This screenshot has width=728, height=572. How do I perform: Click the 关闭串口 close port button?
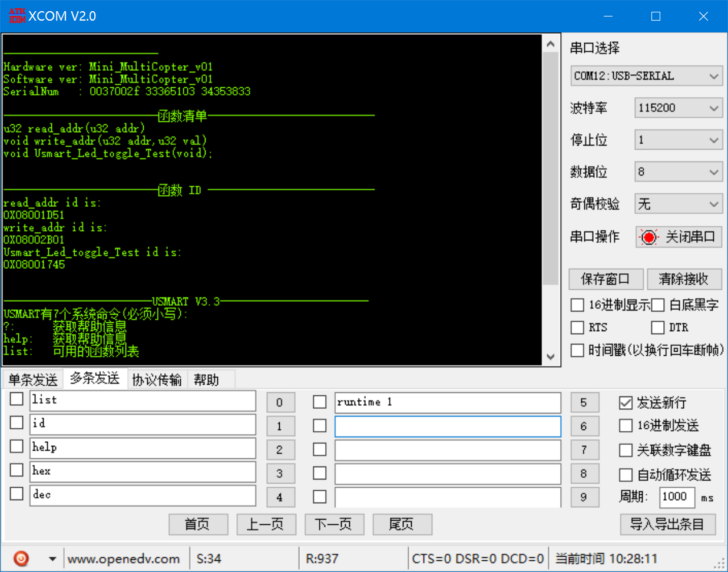point(679,237)
